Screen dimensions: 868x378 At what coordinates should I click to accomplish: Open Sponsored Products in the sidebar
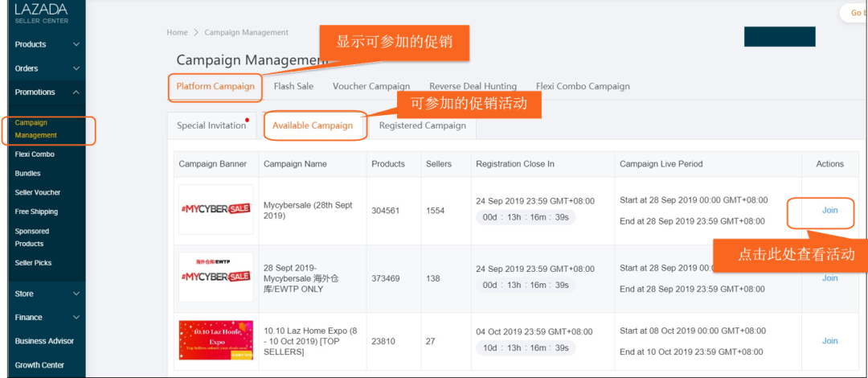tap(31, 237)
